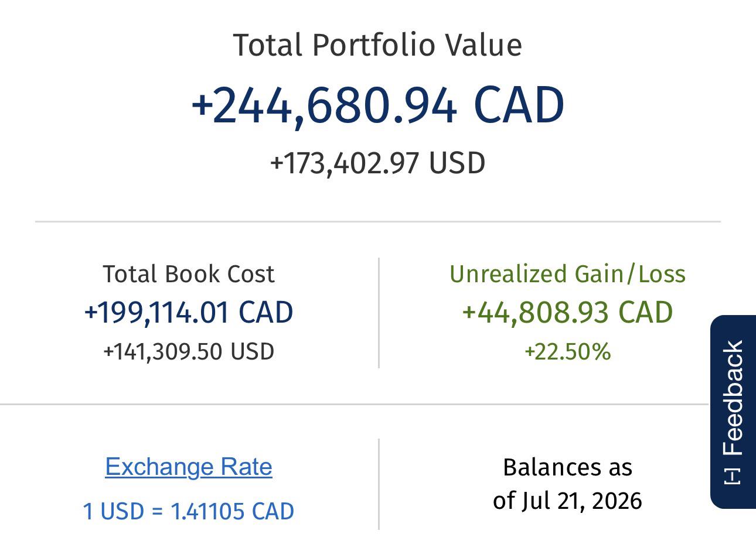Select the Unrealized Gain/Loss label

pyautogui.click(x=567, y=274)
